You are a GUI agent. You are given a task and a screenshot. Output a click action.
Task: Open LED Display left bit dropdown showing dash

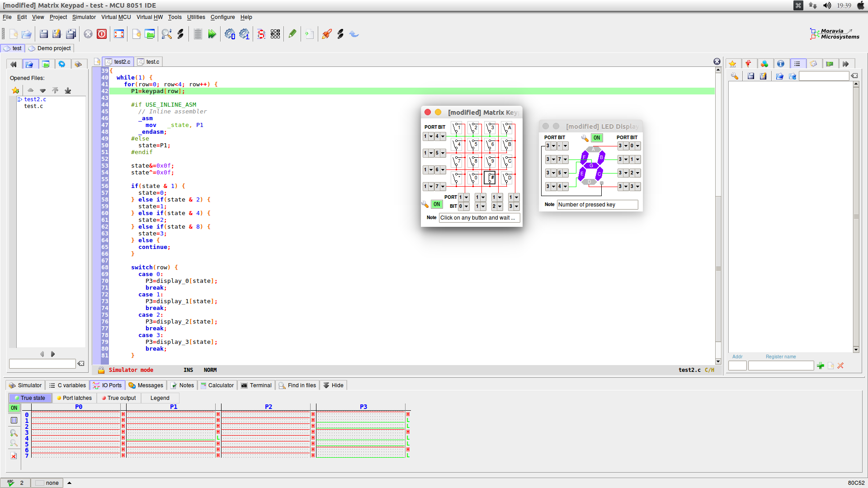tap(562, 146)
